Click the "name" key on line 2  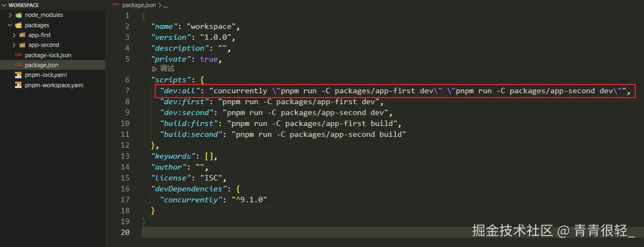[164, 26]
